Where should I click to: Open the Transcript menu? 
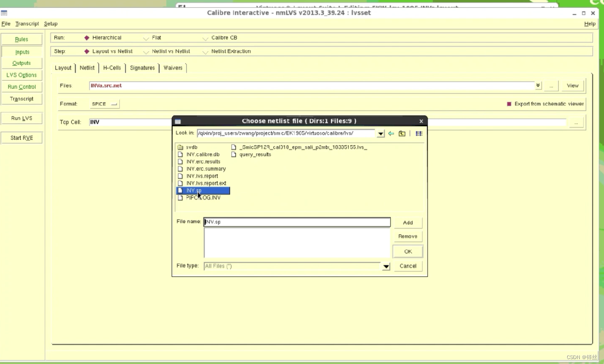(x=27, y=24)
